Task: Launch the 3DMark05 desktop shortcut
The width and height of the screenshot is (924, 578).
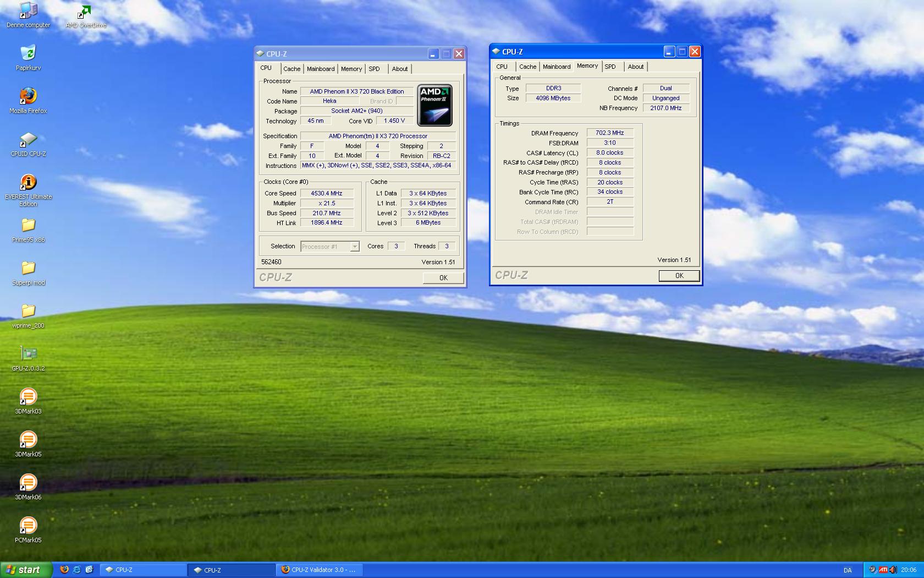Action: [28, 445]
